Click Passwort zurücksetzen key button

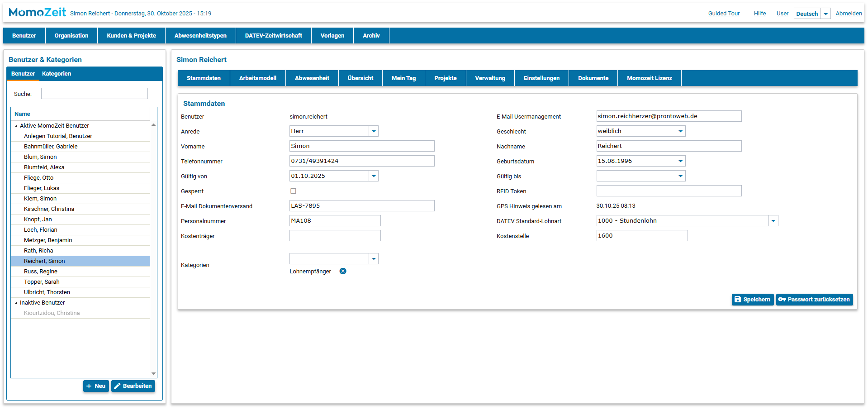(x=814, y=300)
